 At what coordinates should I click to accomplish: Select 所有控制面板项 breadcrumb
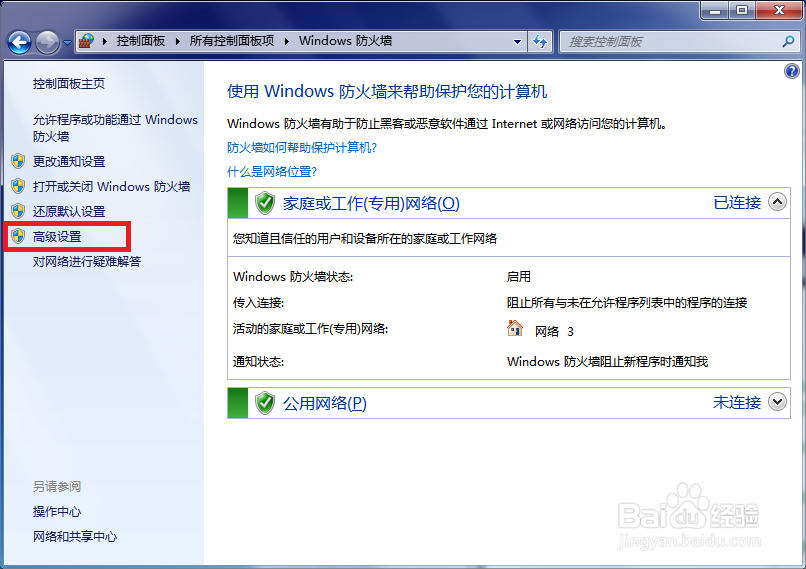(x=232, y=41)
